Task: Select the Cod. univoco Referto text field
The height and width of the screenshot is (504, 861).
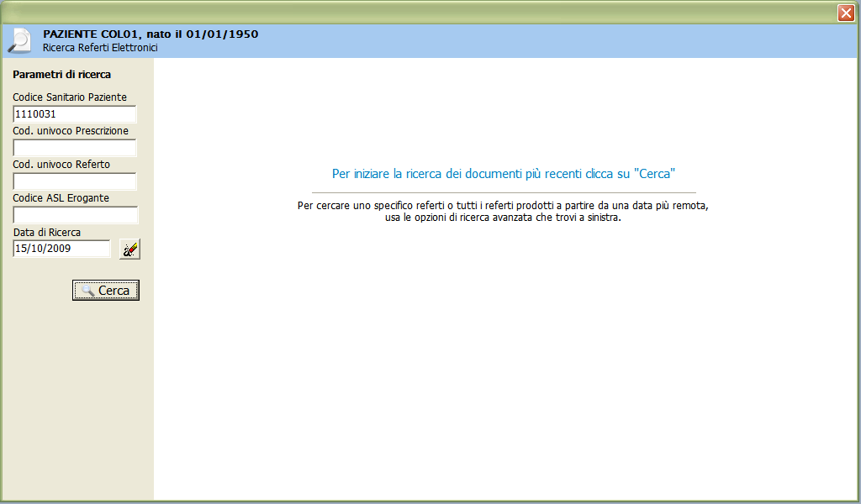Action: click(74, 181)
